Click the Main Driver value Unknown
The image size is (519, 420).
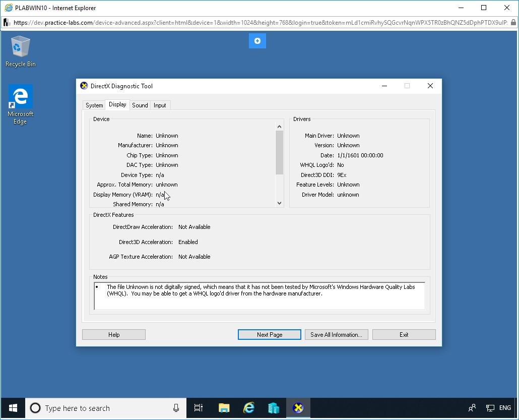tap(348, 136)
